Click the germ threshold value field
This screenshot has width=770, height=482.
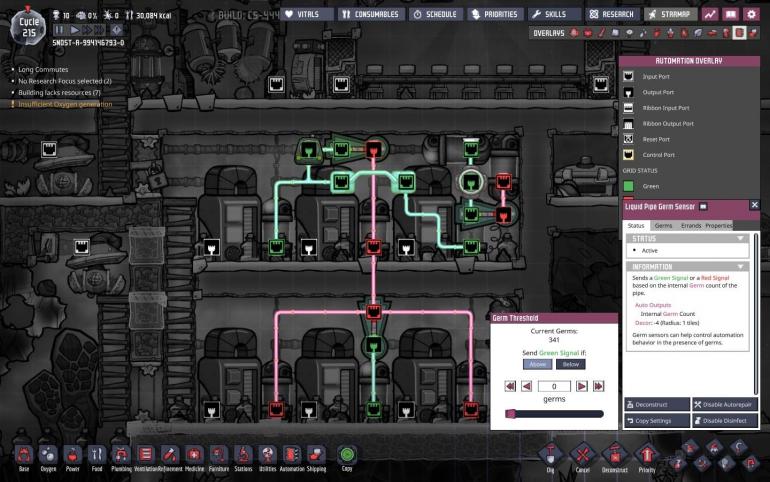pyautogui.click(x=554, y=386)
